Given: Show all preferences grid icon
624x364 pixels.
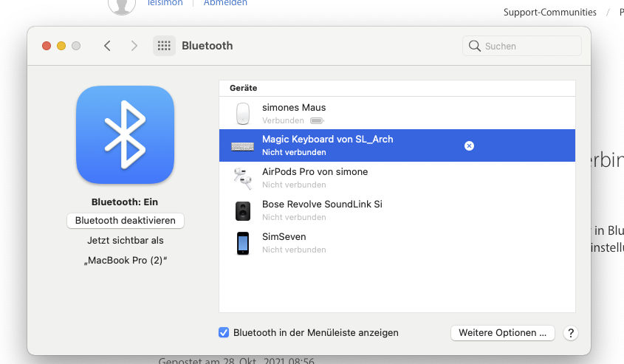Looking at the screenshot, I should click(x=164, y=46).
